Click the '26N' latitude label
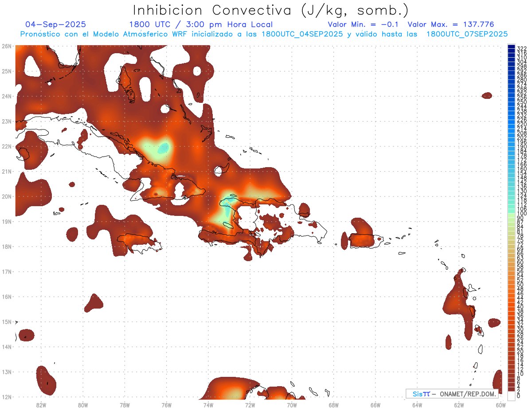Image resolution: width=532 pixels, height=411 pixels. [6, 46]
